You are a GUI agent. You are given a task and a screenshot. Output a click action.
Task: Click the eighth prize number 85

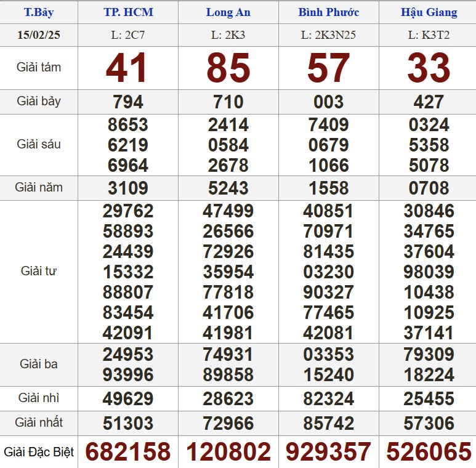(228, 68)
